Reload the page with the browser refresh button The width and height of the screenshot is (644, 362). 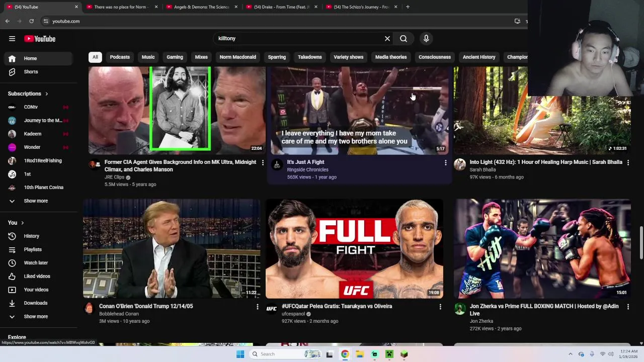point(31,21)
